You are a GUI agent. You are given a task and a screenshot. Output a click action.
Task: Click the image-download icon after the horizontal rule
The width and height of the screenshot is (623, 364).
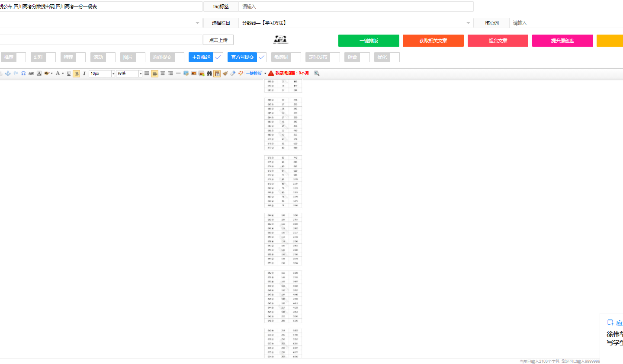pyautogui.click(x=186, y=73)
